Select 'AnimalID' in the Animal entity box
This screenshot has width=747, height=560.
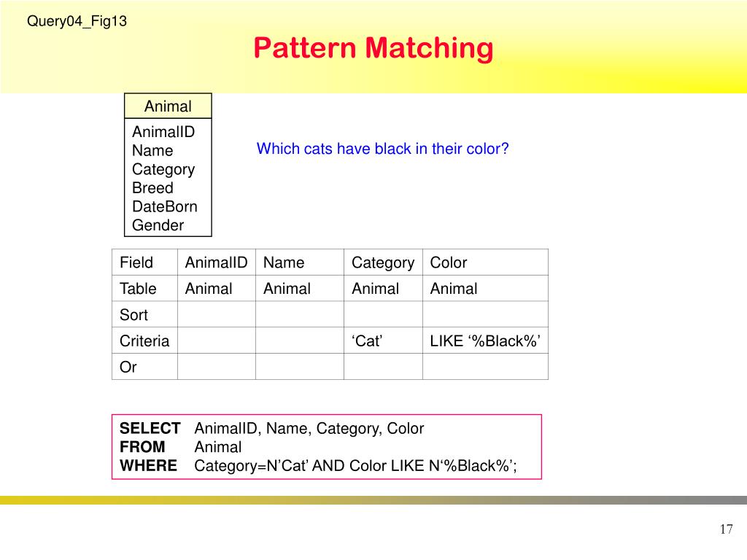click(x=163, y=131)
